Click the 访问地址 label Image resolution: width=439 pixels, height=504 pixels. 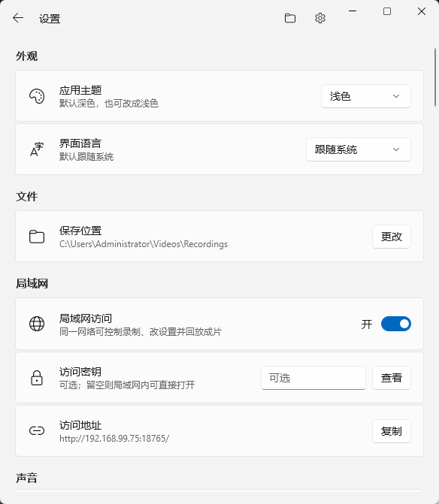tap(80, 425)
